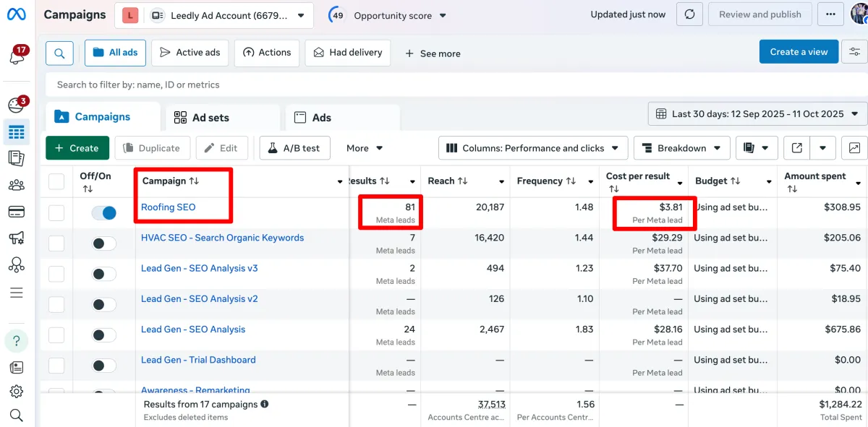
Task: Click the refresh data icon
Action: [689, 14]
